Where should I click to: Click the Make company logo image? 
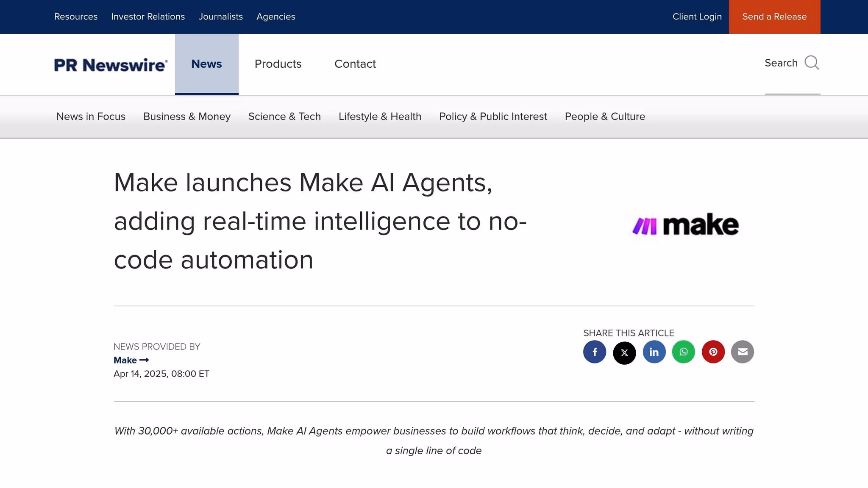685,225
